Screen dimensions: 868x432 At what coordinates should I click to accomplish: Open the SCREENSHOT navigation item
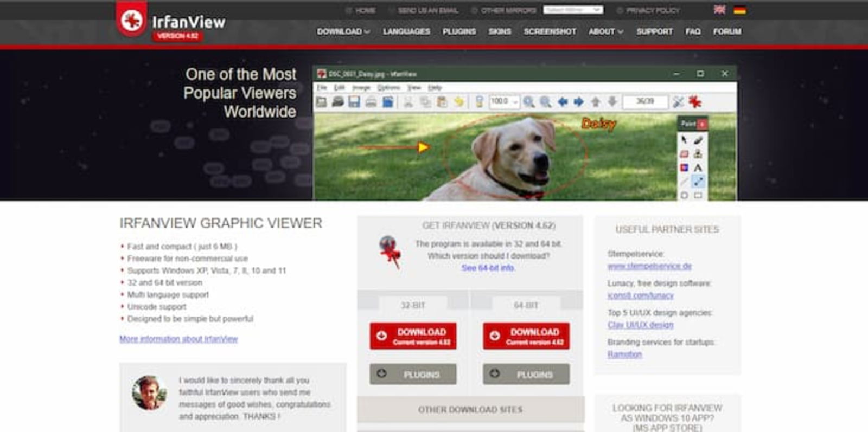pos(550,31)
